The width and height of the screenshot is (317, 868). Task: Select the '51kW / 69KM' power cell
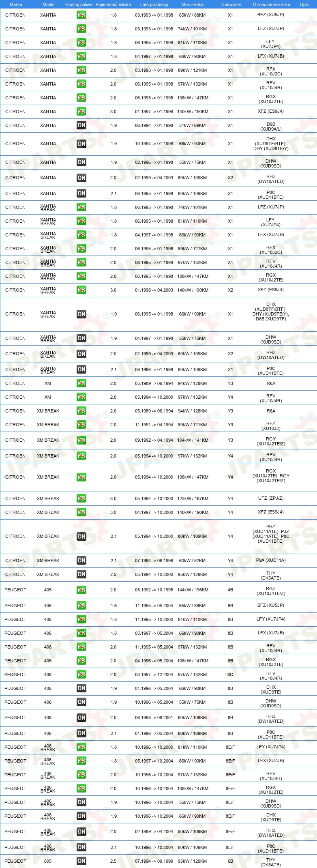[192, 125]
